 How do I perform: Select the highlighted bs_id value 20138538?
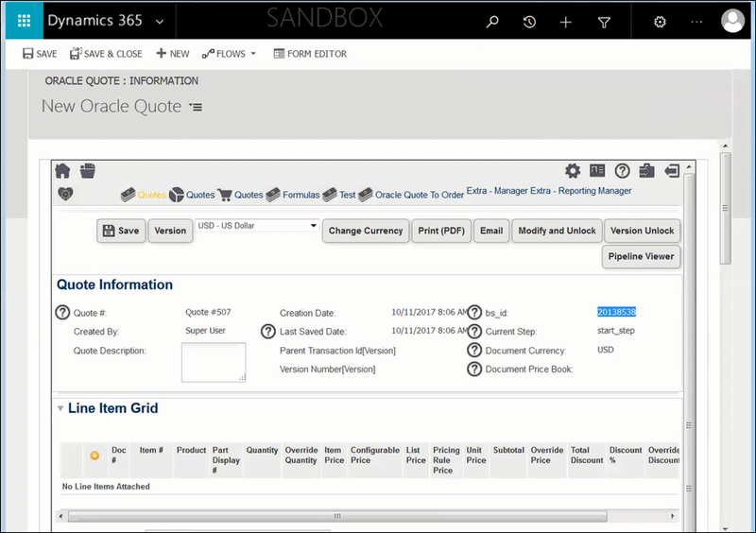(x=617, y=312)
